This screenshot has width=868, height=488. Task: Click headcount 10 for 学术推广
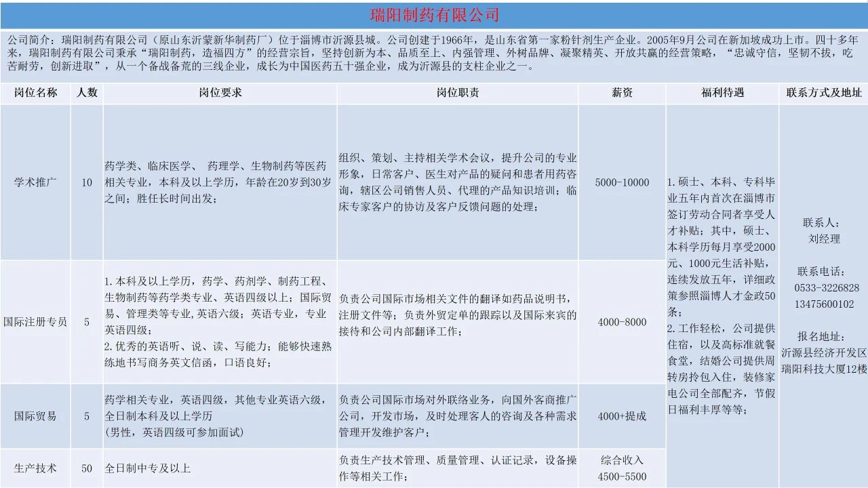point(87,182)
